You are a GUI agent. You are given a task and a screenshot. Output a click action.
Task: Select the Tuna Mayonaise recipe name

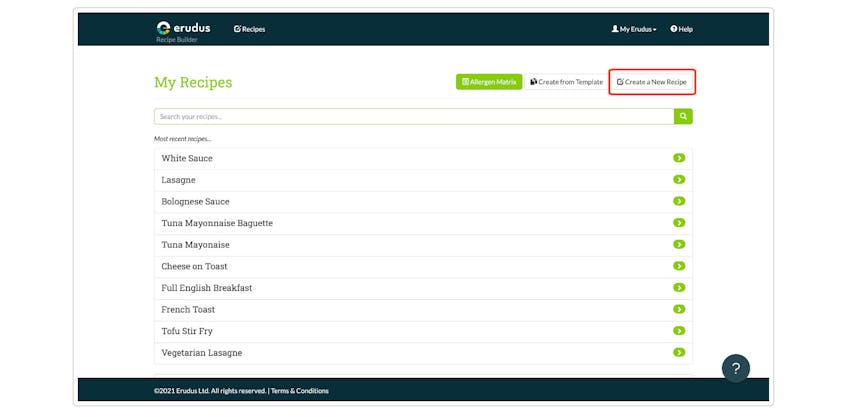[x=195, y=245]
